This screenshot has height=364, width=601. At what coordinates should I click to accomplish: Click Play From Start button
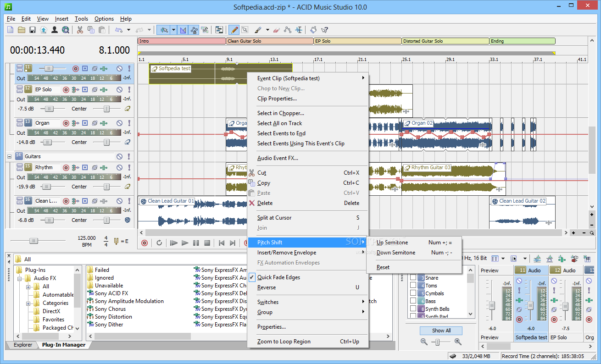(173, 243)
